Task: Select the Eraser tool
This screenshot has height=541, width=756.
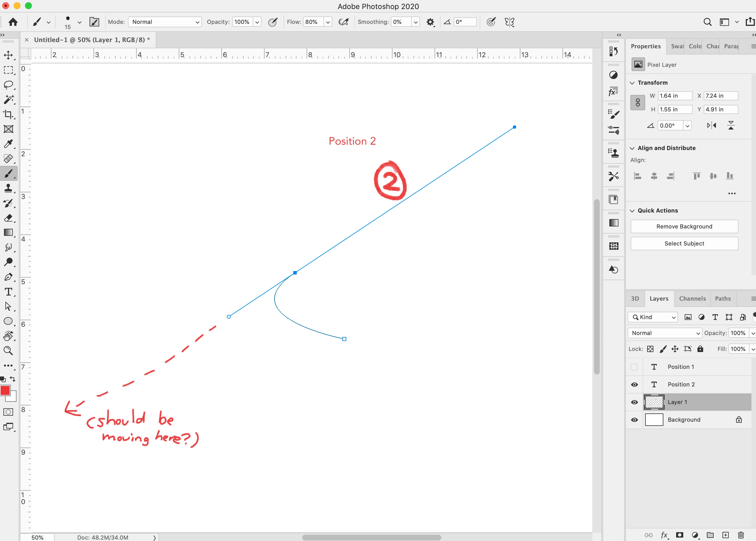Action: pos(8,218)
